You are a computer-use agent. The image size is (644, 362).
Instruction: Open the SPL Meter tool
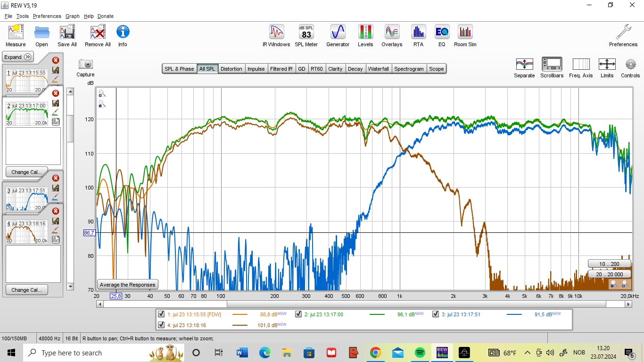306,33
